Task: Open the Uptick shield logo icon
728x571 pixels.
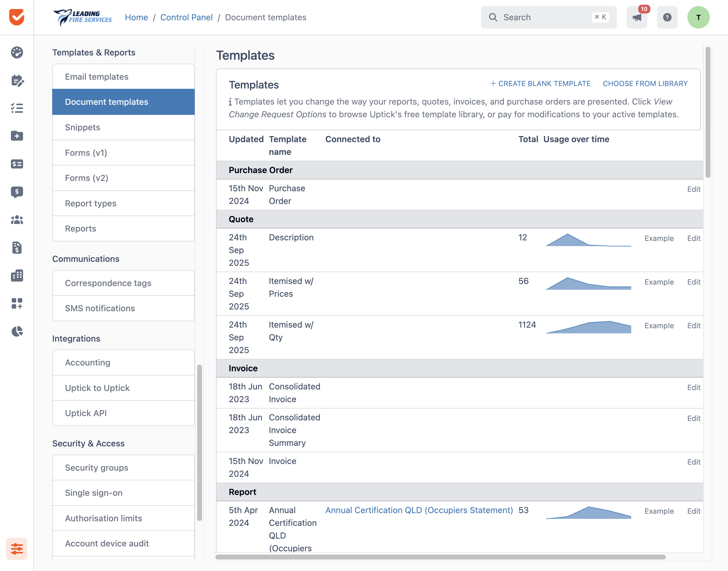Action: point(17,17)
